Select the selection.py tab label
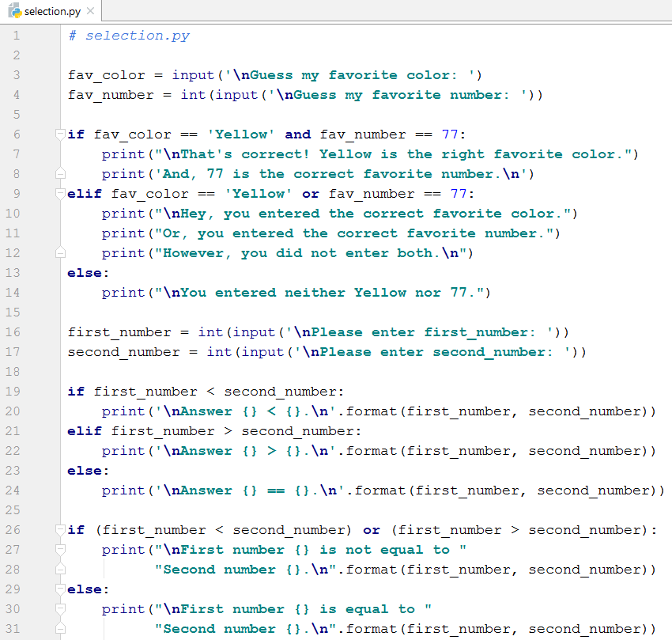The height and width of the screenshot is (640, 672). [x=52, y=11]
